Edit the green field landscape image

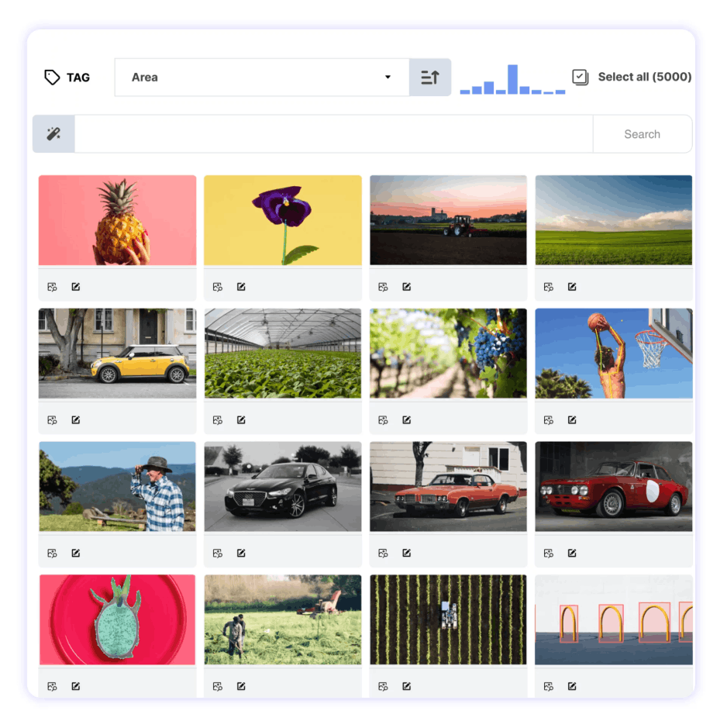[x=572, y=287]
